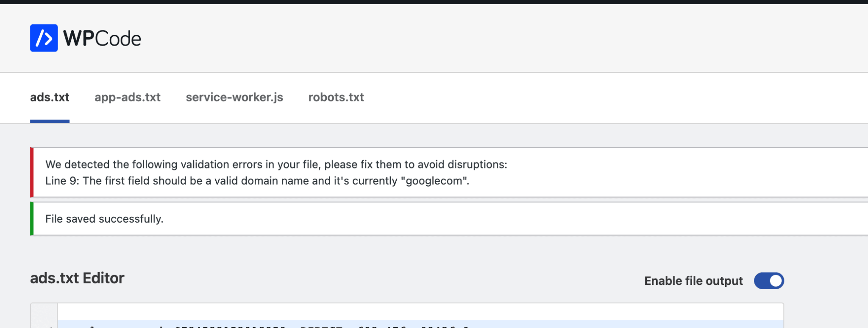Click the WPCode blue logo icon

click(44, 38)
